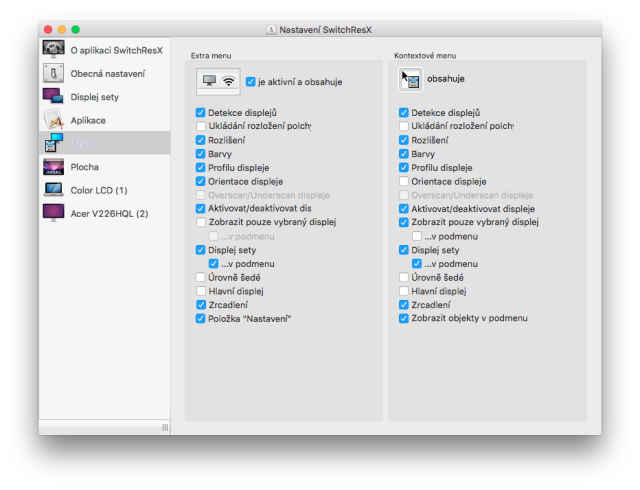Uncheck Aktivovat/deaktivovat displeje in Kontextové menu
Screen dimensions: 640x490
click(x=404, y=208)
